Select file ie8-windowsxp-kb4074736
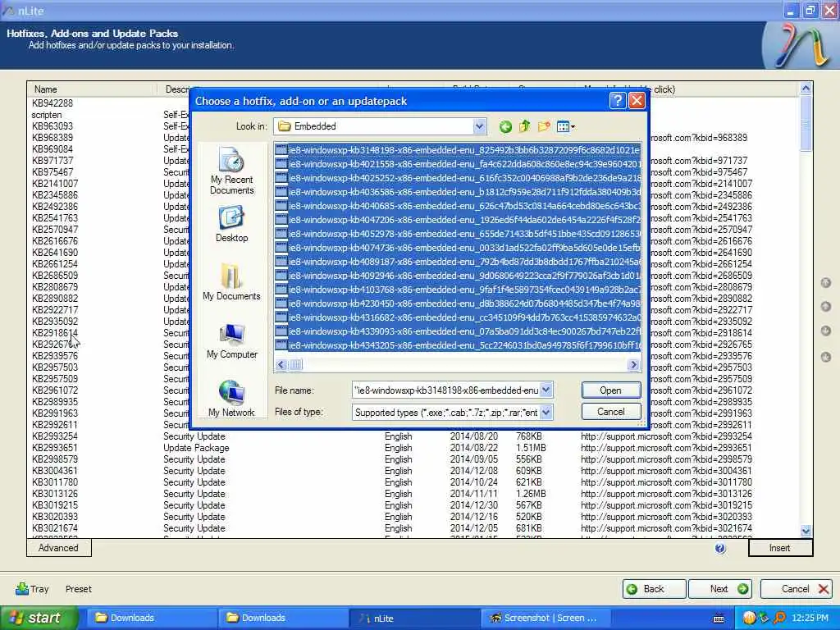840x630 pixels. coord(458,248)
